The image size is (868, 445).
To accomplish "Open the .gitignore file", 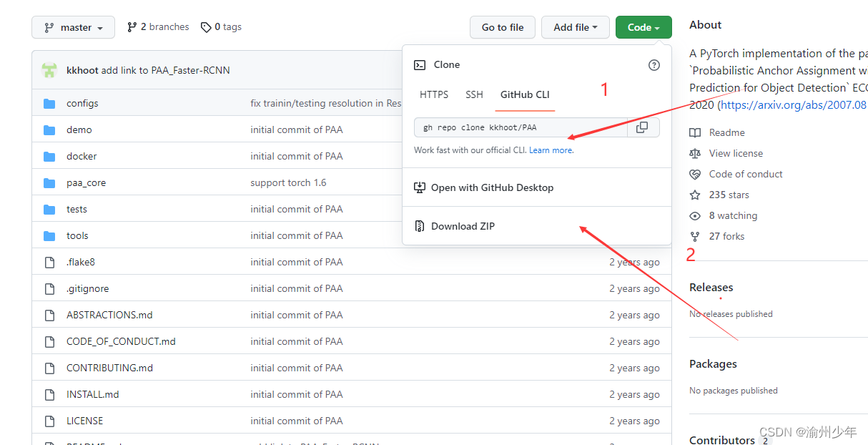I will pos(88,288).
